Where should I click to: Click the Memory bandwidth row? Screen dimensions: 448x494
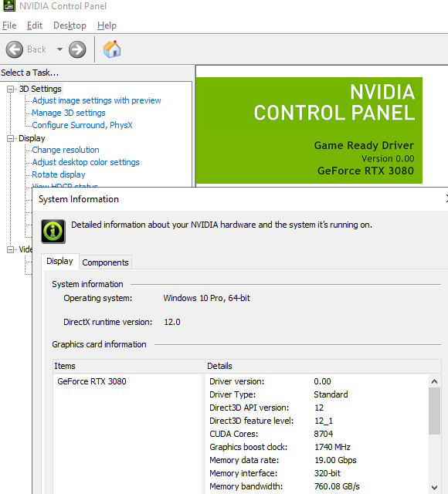(x=317, y=486)
